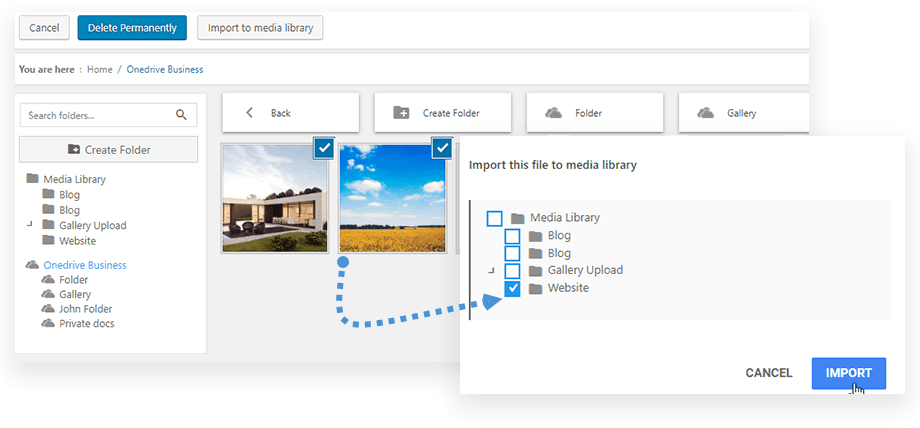Click the cloud icon on the Gallery tile
This screenshot has width=920, height=428.
706,113
